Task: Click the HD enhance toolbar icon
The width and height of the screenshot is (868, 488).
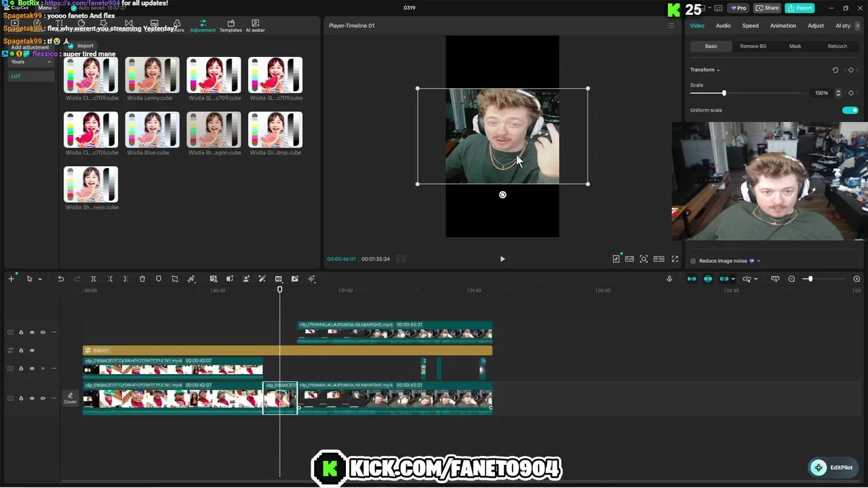Action: (x=279, y=279)
